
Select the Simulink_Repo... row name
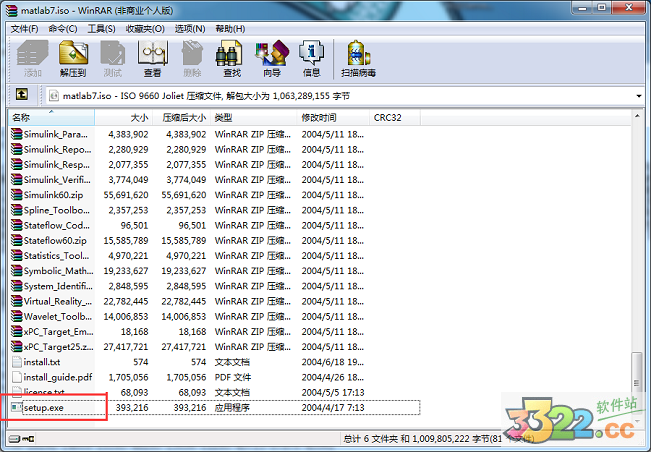[x=57, y=149]
